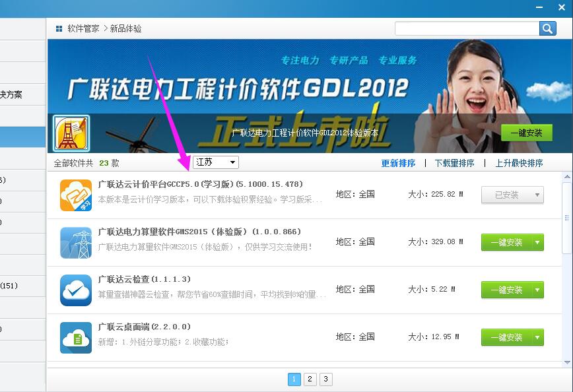
Task: Click the 广联达云检查 cloud checkmark icon
Action: click(x=76, y=290)
